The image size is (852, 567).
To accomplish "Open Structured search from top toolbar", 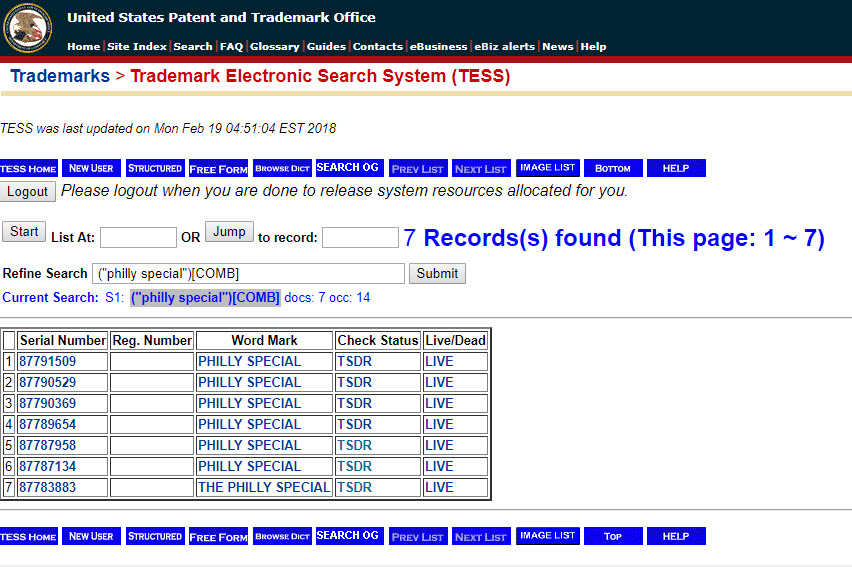I will coord(155,168).
